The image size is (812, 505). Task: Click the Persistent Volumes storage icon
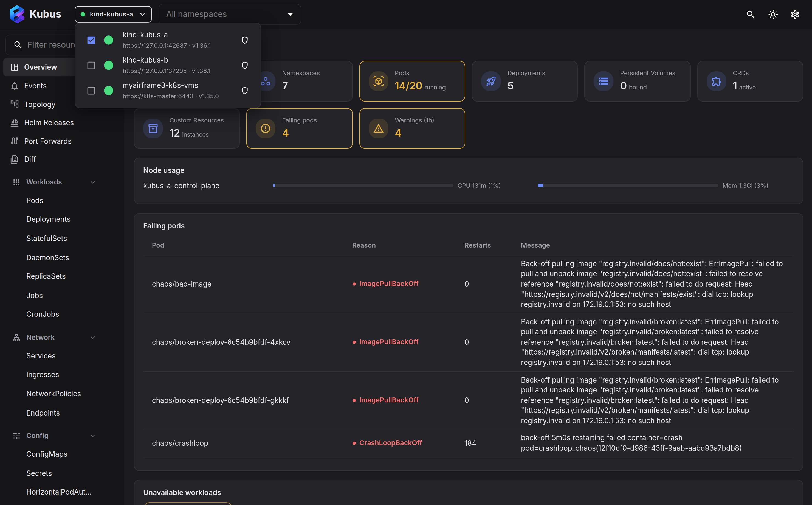tap(604, 81)
